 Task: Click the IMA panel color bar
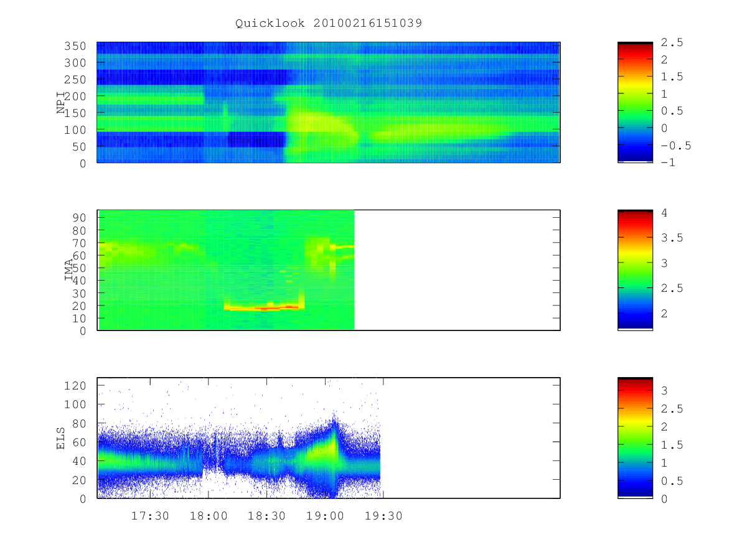[635, 270]
